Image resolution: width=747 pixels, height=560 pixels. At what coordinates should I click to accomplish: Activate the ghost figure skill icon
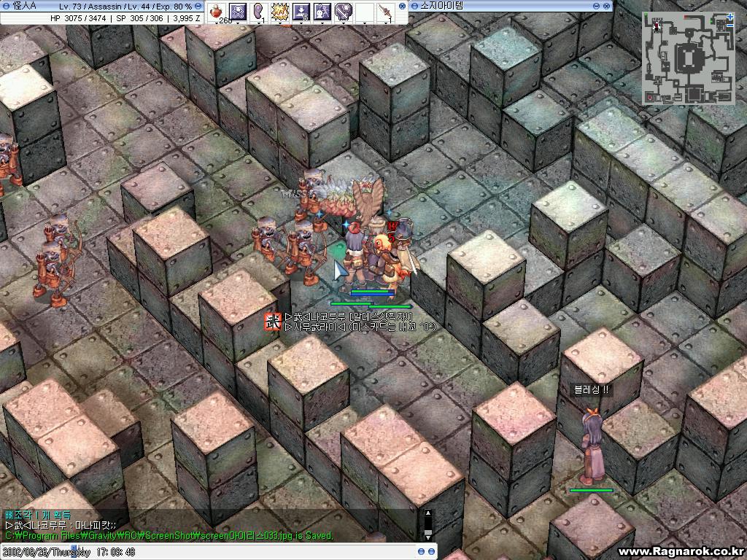tap(322, 12)
